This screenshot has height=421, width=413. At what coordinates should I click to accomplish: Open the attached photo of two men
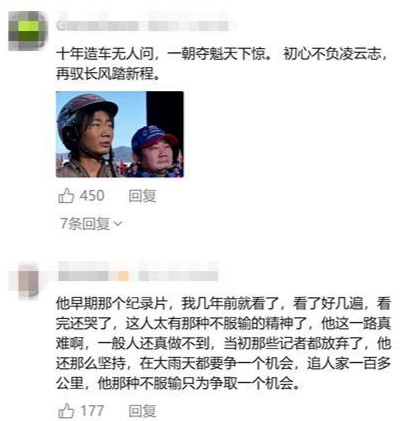point(120,134)
